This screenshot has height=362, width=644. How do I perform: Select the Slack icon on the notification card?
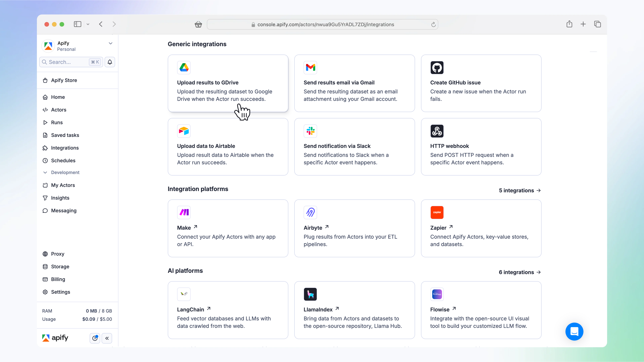310,131
